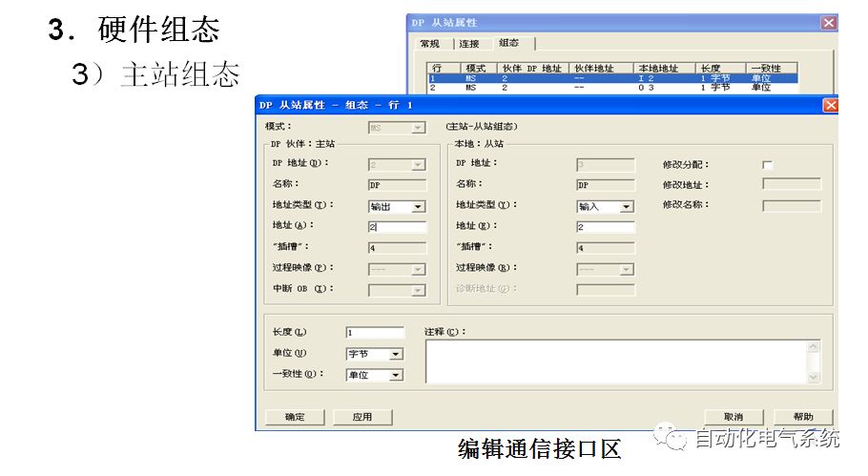Open the local 过程映像 dropdown
868x476 pixels.
626,270
